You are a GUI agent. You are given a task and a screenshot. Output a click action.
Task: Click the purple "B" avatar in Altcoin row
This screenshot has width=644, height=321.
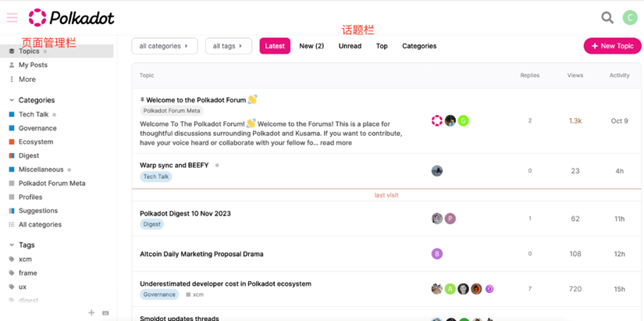437,254
